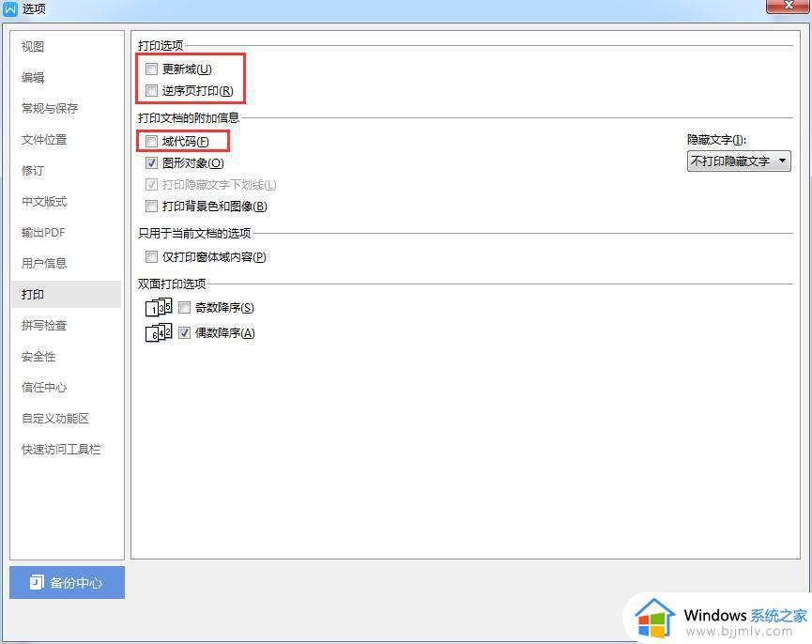This screenshot has width=812, height=644.
Task: Open the 中文版式 category
Action: [x=66, y=202]
